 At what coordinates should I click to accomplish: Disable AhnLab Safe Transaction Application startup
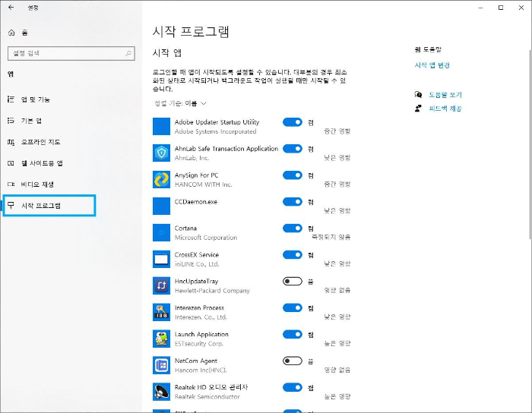pos(293,149)
